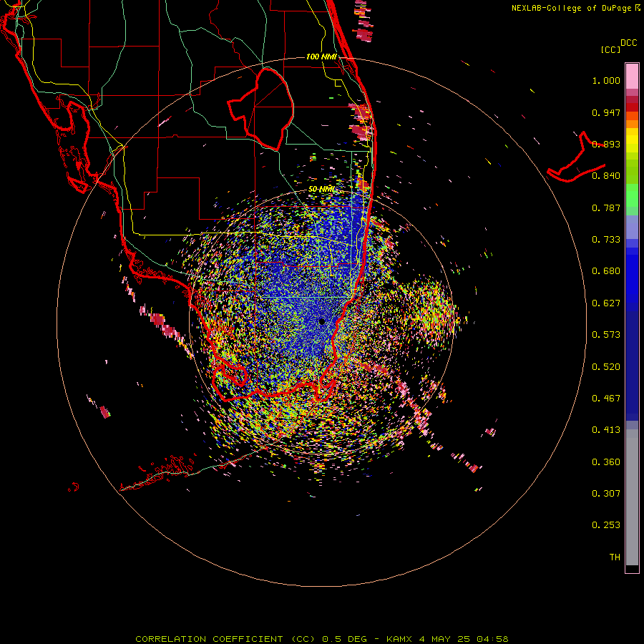
Task: Select the 0.840 color scale value
Action: (606, 176)
